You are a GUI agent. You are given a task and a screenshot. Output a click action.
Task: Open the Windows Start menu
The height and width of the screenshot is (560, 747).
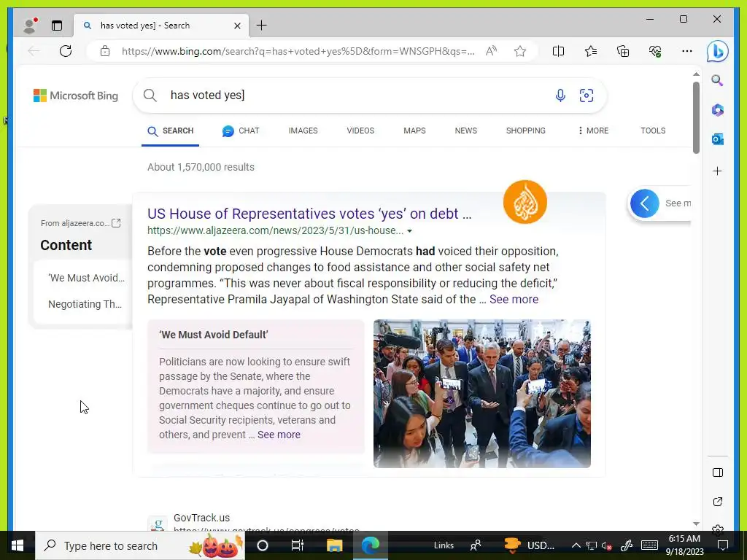18,545
